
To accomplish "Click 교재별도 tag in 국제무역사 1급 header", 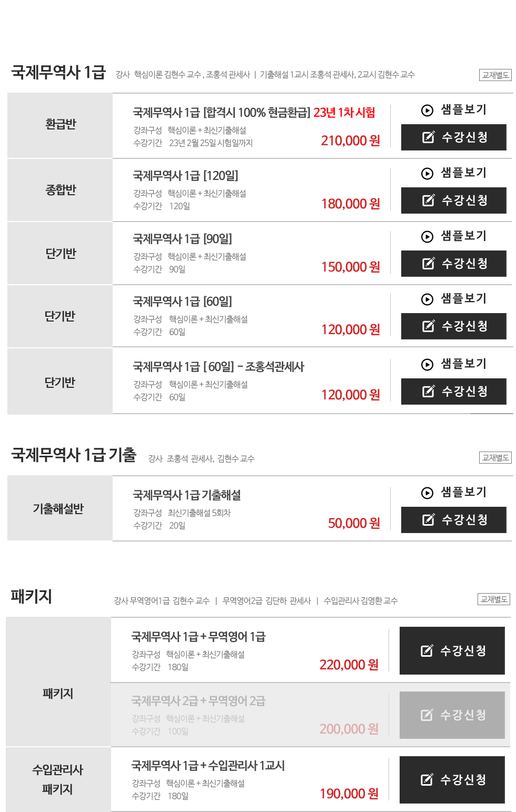I will tap(495, 75).
